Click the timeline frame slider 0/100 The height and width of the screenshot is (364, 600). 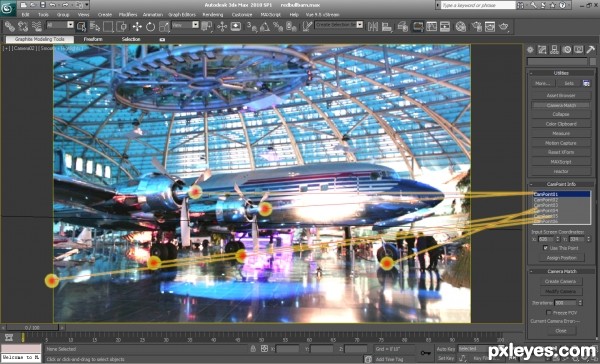32,328
